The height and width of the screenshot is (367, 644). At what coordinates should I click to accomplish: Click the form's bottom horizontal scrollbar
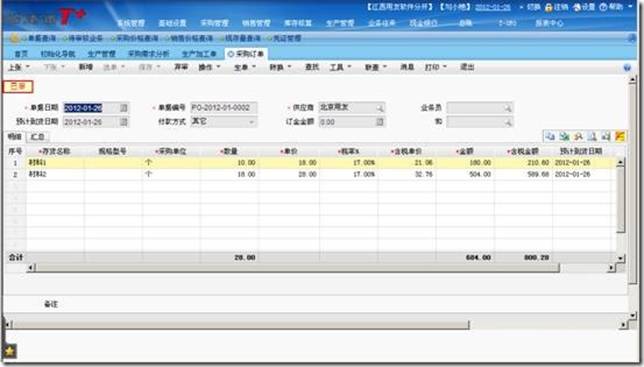pos(240,325)
